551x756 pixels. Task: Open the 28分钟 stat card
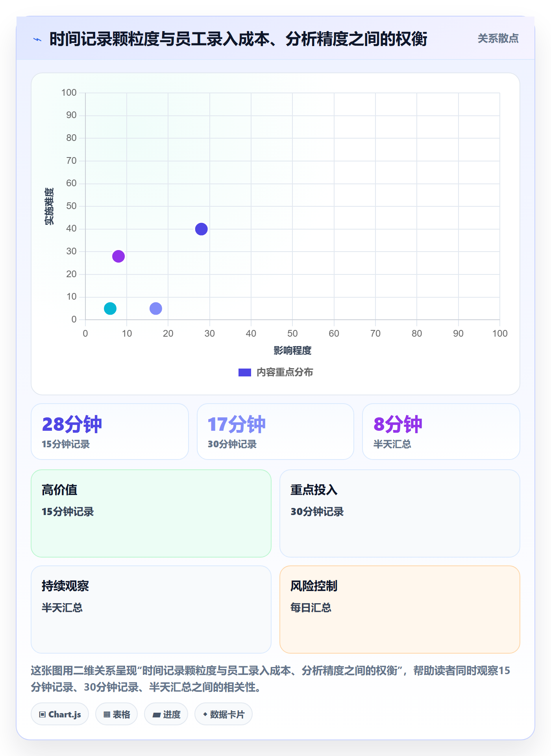click(110, 432)
